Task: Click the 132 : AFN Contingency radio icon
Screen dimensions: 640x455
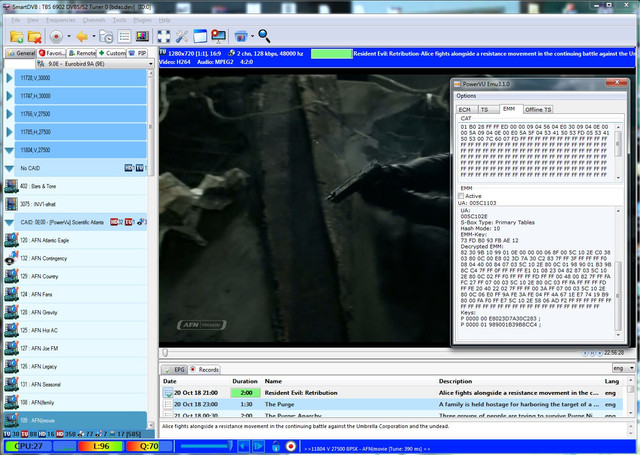Action: tap(11, 258)
